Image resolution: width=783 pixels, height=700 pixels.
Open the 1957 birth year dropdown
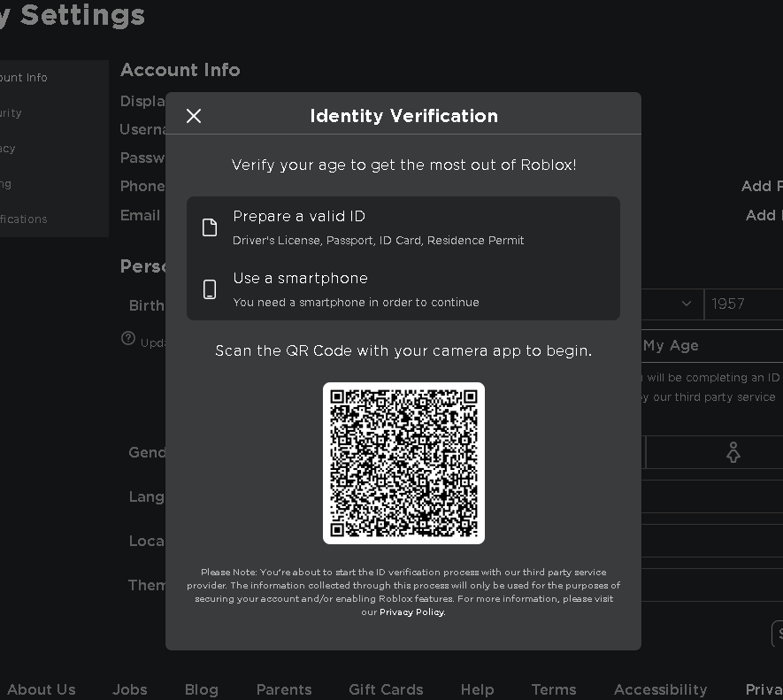[744, 304]
